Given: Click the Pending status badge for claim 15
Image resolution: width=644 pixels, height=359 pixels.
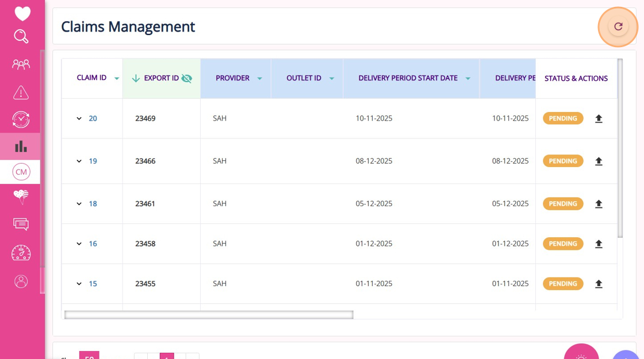Looking at the screenshot, I should pyautogui.click(x=563, y=284).
